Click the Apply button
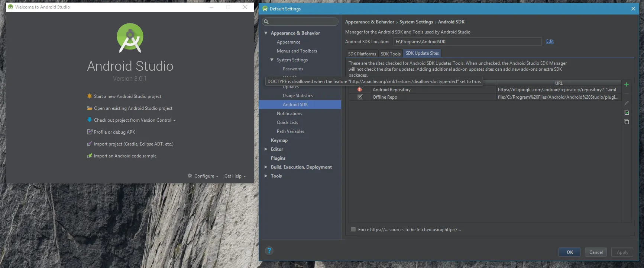This screenshot has width=644, height=268. coord(622,252)
